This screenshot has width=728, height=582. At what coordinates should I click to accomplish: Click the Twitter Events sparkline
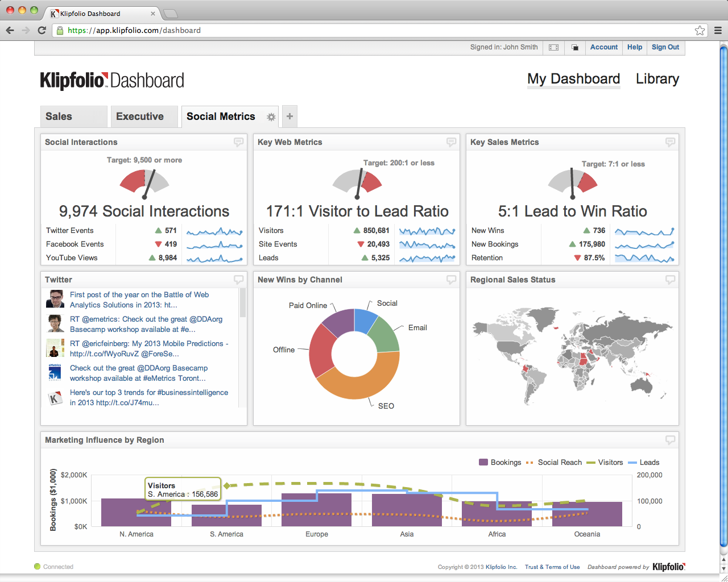214,231
